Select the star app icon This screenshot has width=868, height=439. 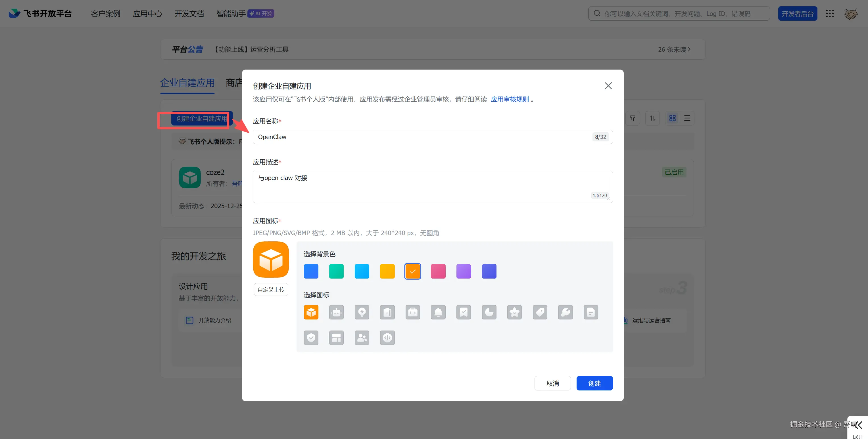(x=514, y=312)
